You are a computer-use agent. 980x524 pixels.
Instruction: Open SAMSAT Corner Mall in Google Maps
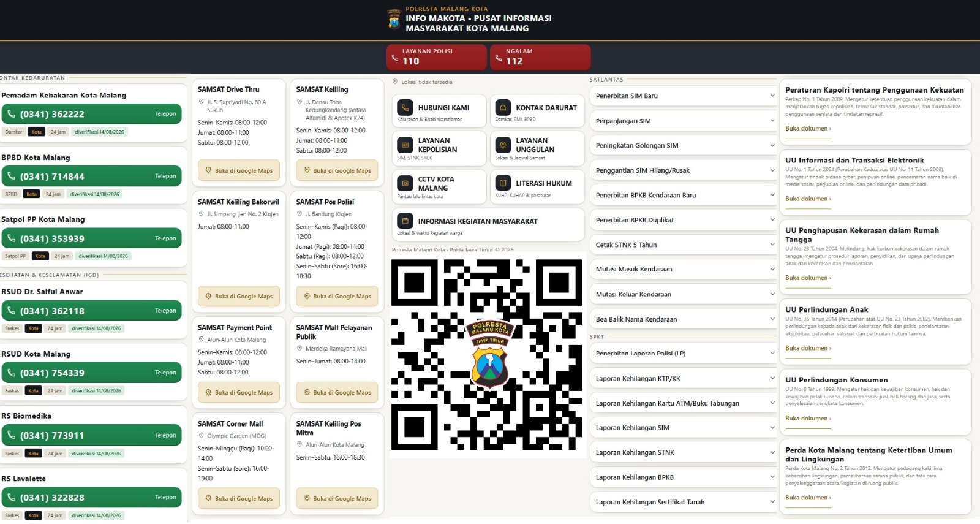(239, 498)
